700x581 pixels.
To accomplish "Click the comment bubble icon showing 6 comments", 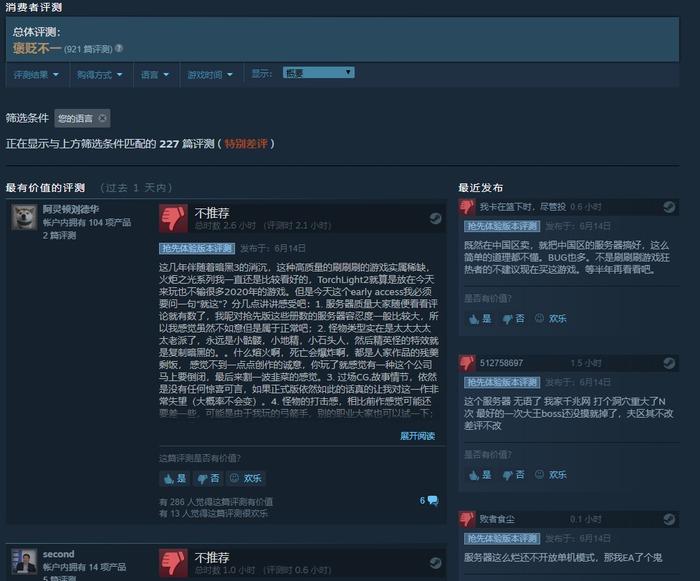I will tap(433, 501).
